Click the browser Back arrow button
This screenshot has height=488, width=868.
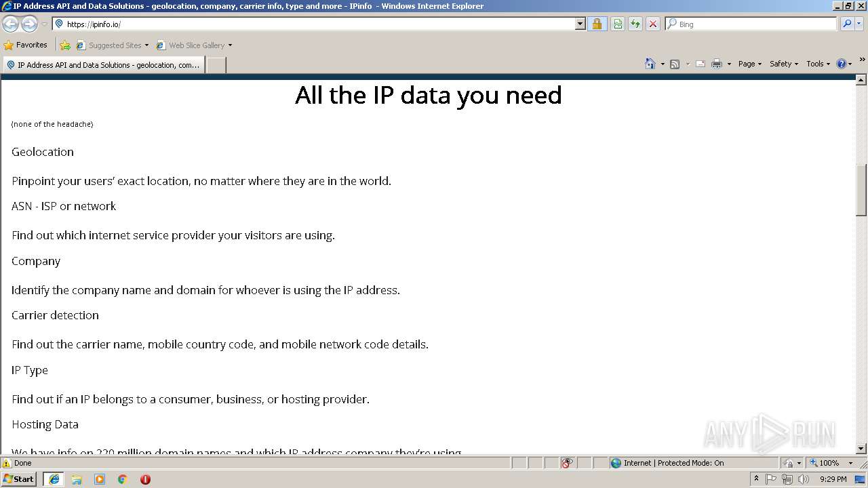pos(10,24)
